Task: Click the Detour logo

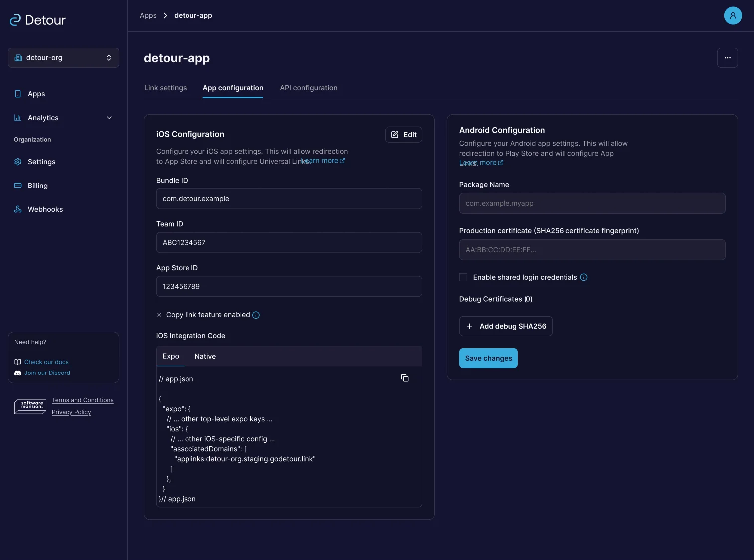Action: 38,20
